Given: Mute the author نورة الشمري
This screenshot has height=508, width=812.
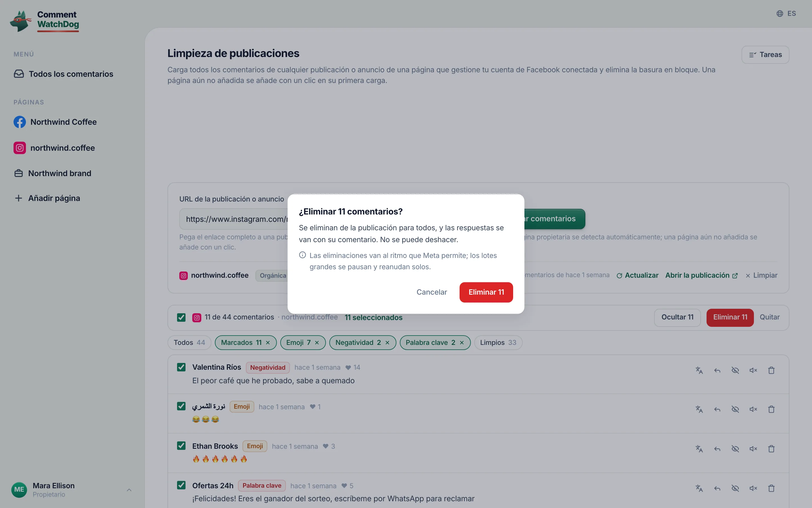Looking at the screenshot, I should pos(753,409).
